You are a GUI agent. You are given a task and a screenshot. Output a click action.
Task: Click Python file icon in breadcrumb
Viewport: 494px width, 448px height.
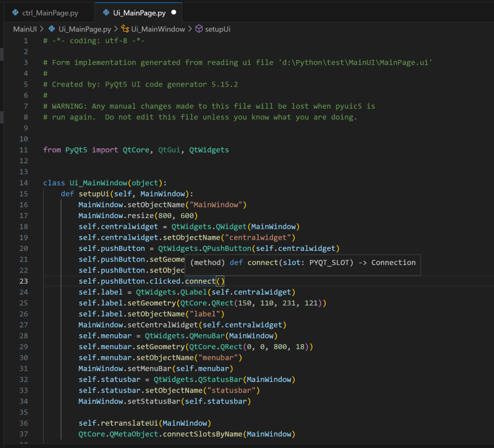52,29
